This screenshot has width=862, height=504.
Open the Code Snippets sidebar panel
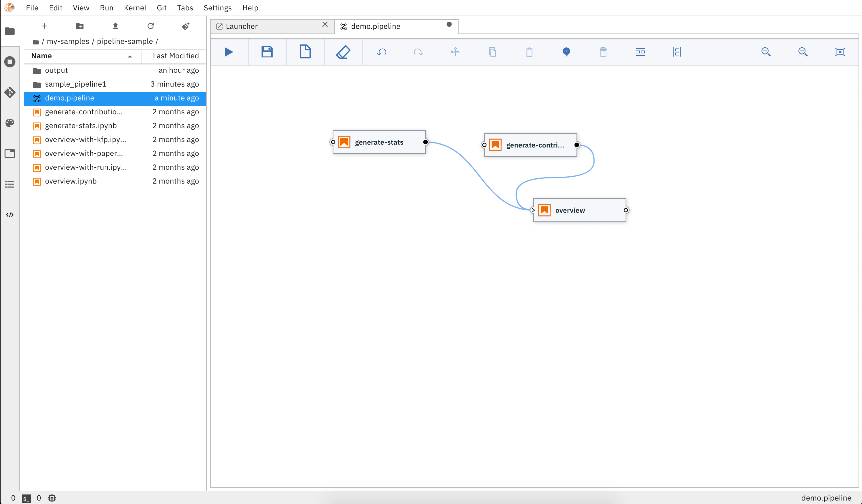tap(10, 215)
